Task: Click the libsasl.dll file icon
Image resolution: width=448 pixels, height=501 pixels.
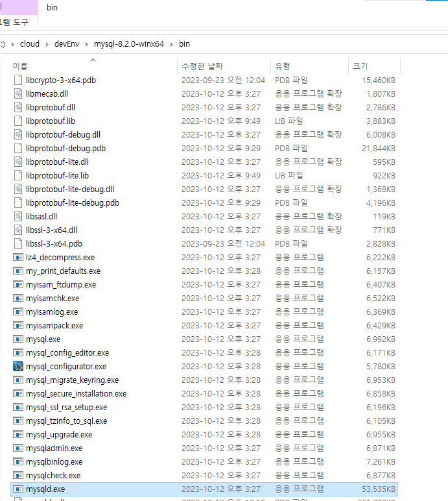Action: pyautogui.click(x=18, y=217)
